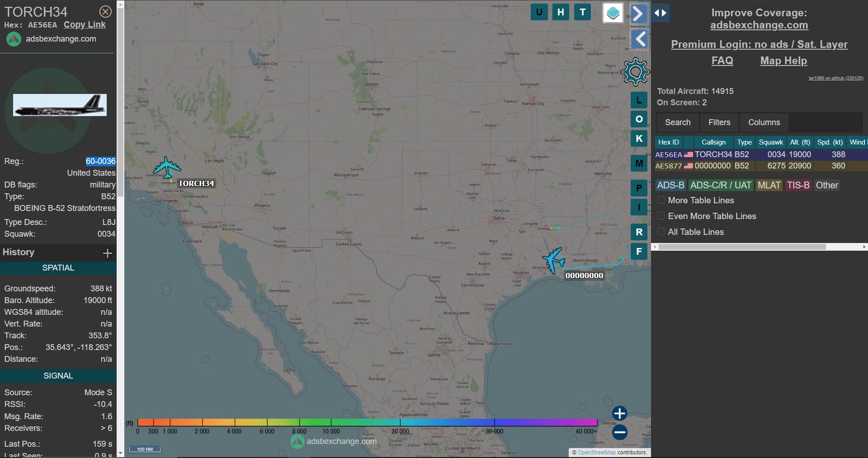Viewport: 868px width, 458px height.
Task: Click the H map toggle button
Action: point(561,12)
